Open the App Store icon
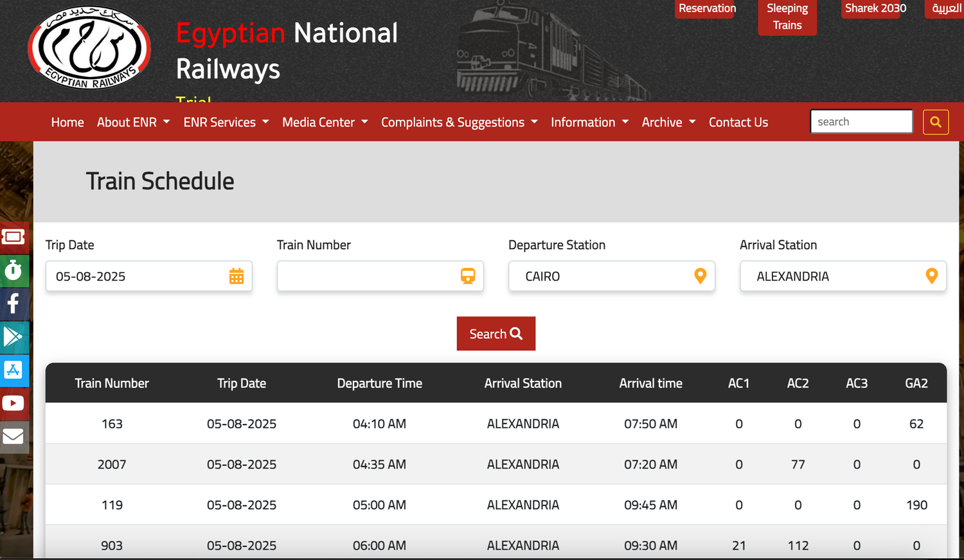Viewport: 964px width, 560px height. point(14,370)
